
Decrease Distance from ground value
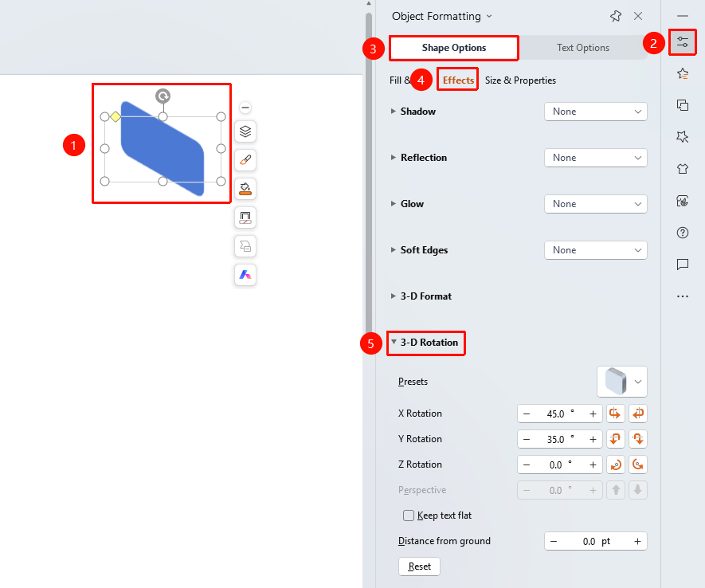tap(554, 541)
